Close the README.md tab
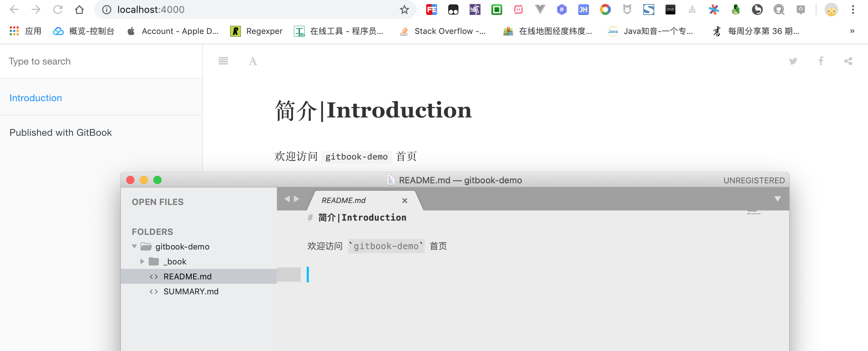Viewport: 868px width, 351px height. (x=404, y=201)
